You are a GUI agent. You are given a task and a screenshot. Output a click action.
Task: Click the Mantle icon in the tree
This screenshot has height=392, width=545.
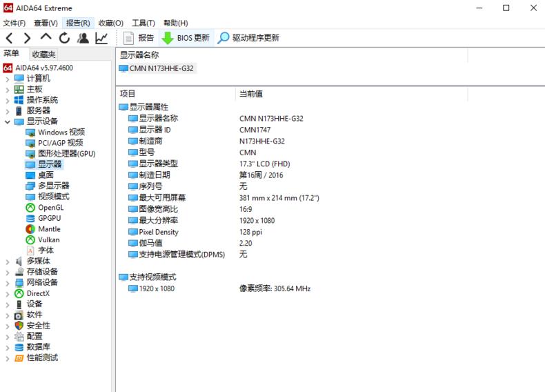(30, 229)
